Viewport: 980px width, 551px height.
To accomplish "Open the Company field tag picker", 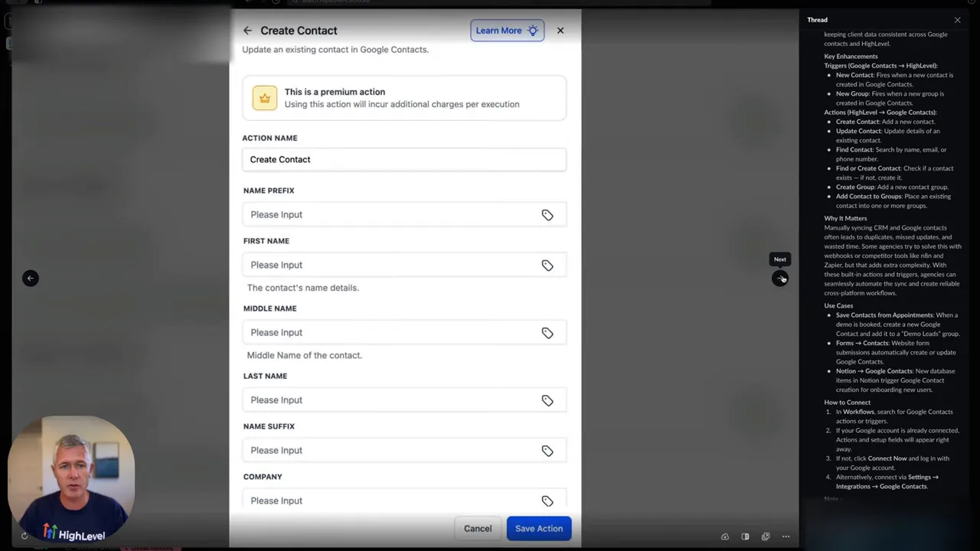I will point(547,500).
